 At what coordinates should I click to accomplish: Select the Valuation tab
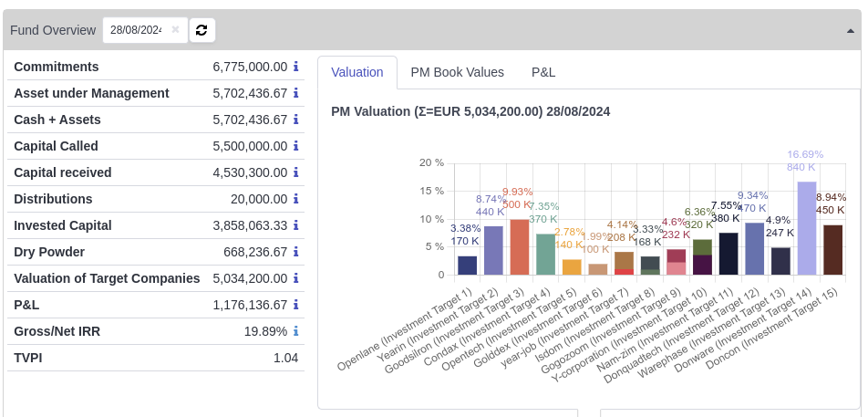click(x=357, y=72)
